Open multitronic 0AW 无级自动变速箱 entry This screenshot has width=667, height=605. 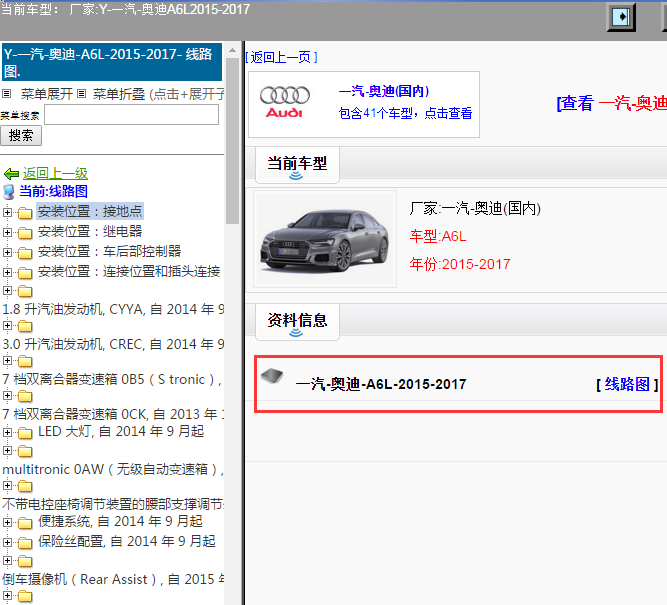(113, 469)
